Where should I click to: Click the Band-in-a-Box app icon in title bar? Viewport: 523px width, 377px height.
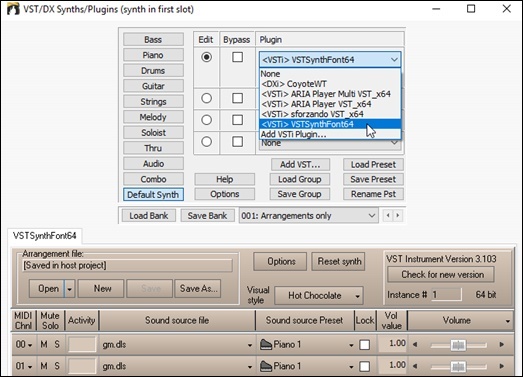point(13,9)
